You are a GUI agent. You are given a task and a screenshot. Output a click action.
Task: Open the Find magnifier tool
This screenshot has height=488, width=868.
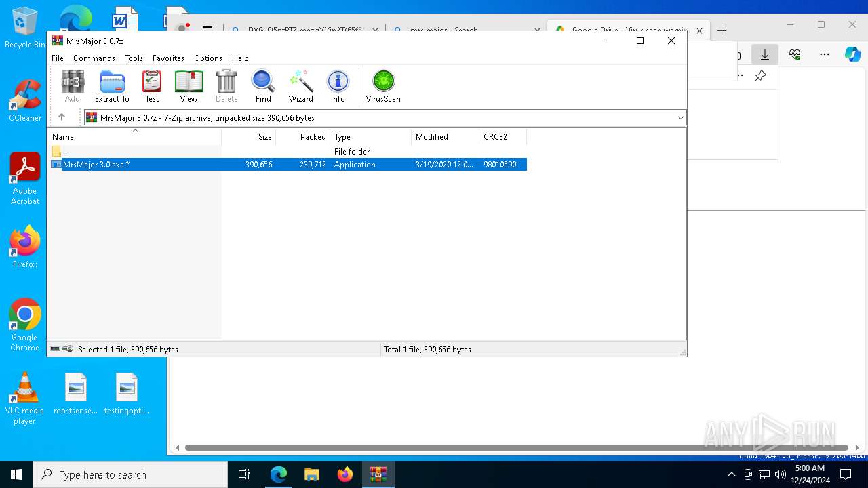point(263,86)
